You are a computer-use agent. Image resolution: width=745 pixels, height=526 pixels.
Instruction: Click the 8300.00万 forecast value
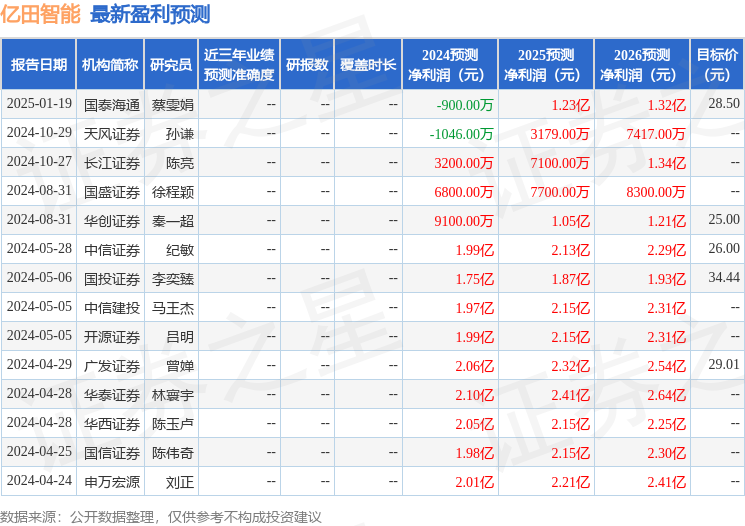(x=656, y=192)
